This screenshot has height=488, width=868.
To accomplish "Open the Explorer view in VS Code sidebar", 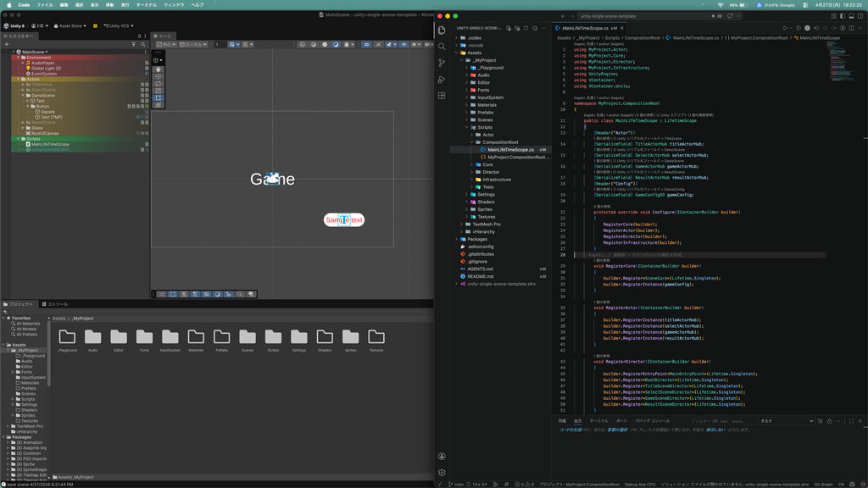I will pos(442,30).
